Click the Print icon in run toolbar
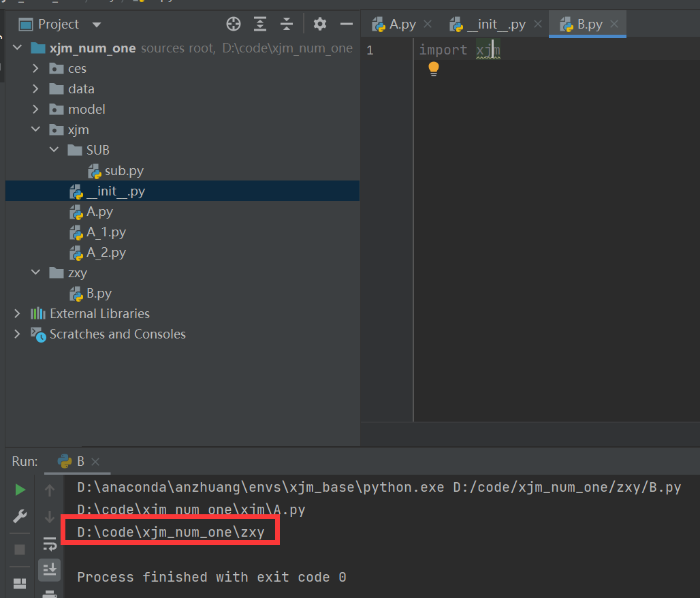This screenshot has height=598, width=700. tap(50, 593)
